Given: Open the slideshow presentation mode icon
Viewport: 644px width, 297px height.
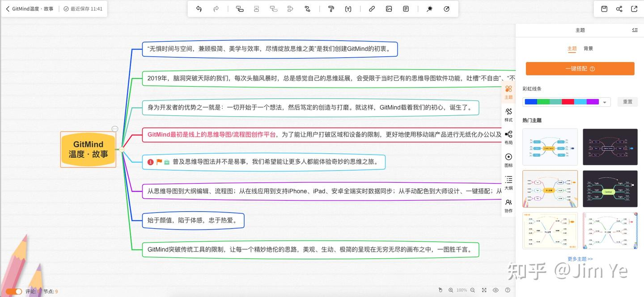Looking at the screenshot, I should point(446,9).
